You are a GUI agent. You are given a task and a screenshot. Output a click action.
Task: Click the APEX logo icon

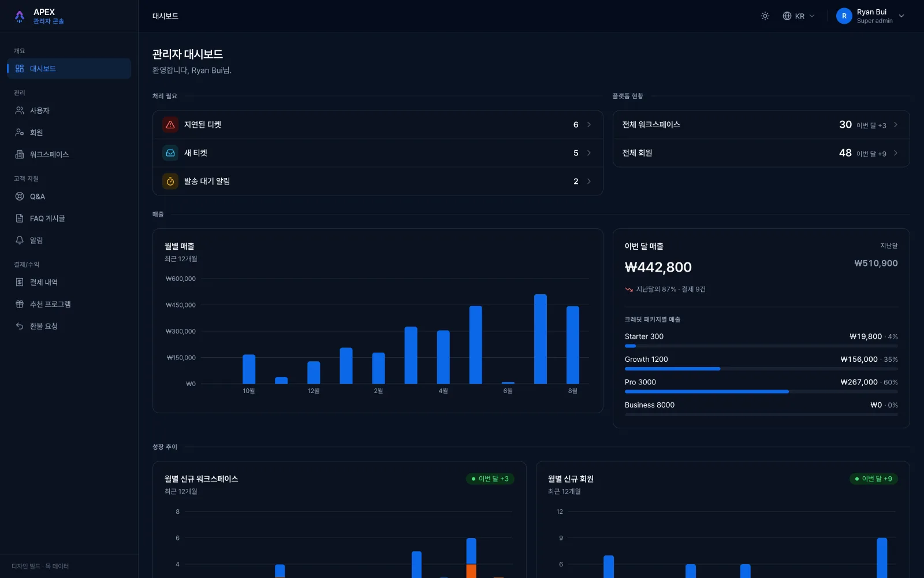coord(20,17)
